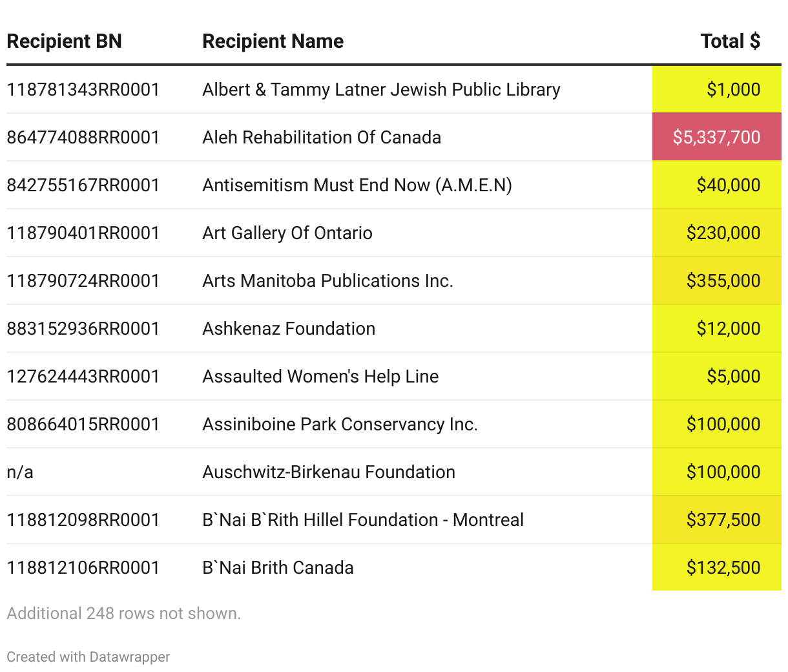Click the Ashkenaz Foundation recipient name
Viewport: 788px width, 672px height.
[x=289, y=328]
